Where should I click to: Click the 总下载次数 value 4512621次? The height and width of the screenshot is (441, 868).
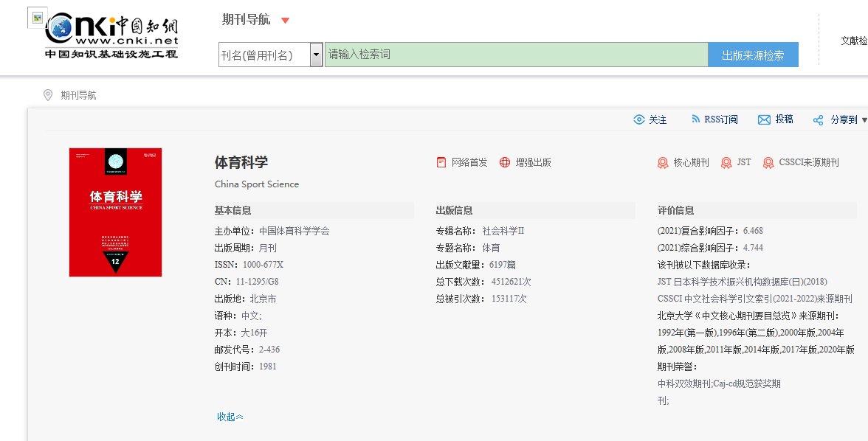[512, 282]
